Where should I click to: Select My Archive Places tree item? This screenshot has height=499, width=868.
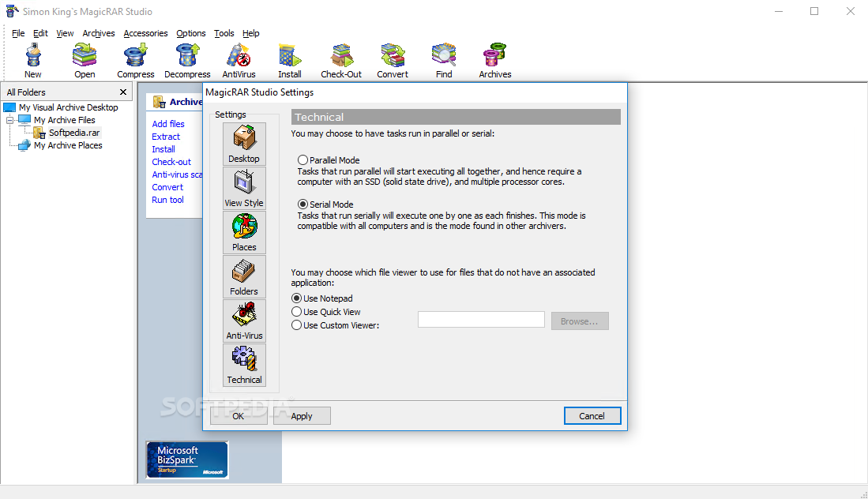click(x=68, y=145)
